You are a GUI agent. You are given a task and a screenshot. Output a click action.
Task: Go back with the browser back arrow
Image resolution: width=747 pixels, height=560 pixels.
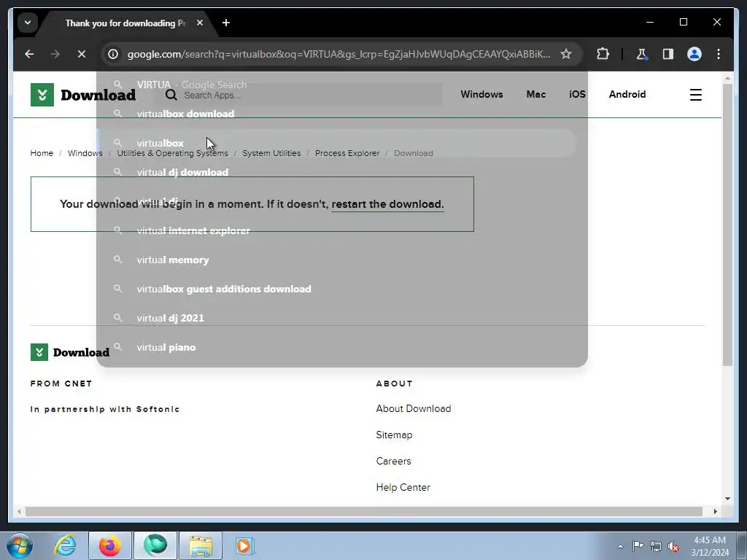pos(29,54)
